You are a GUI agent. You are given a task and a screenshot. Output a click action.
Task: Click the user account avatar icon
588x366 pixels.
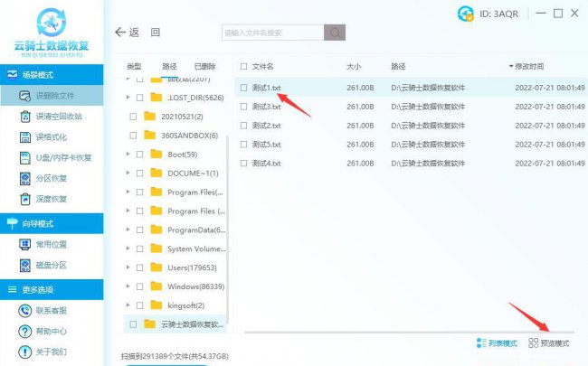point(465,14)
